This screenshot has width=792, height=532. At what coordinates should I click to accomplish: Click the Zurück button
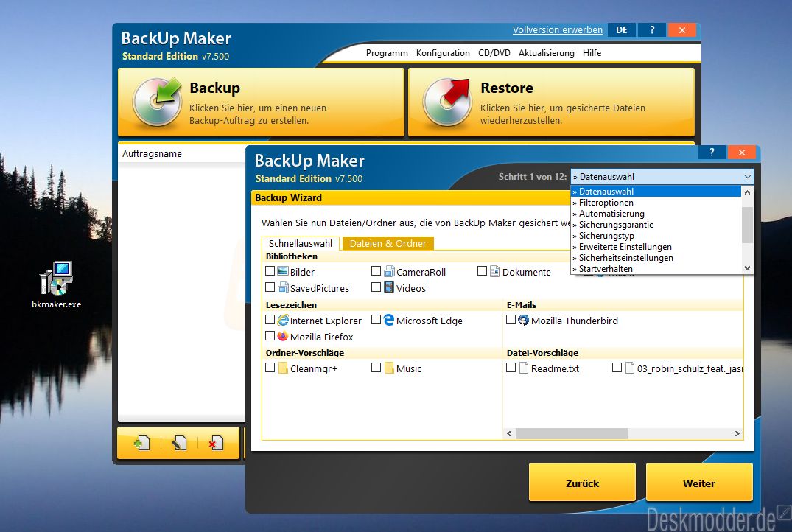tap(582, 483)
